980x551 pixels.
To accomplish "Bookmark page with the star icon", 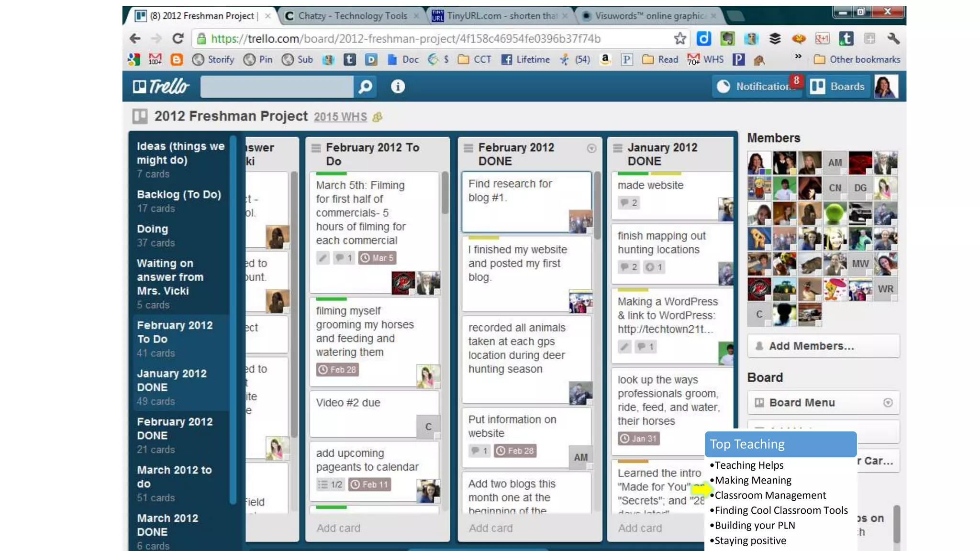I will (679, 39).
